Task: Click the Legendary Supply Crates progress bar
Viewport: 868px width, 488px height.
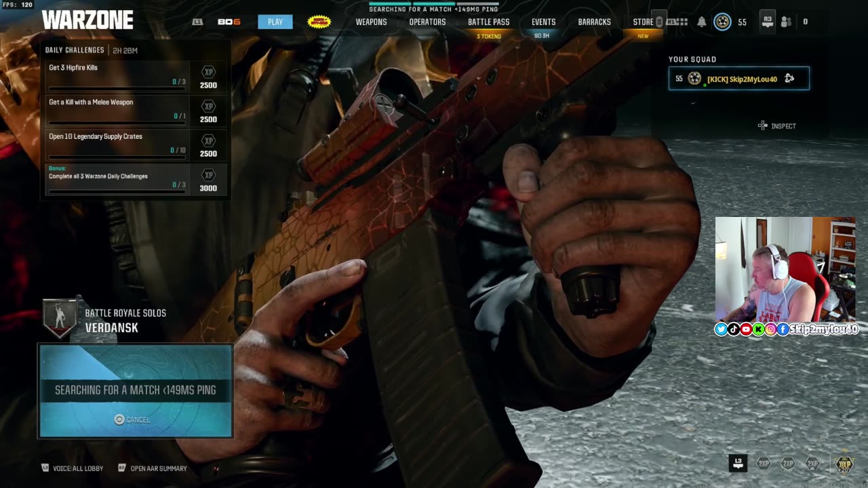Action: click(117, 157)
